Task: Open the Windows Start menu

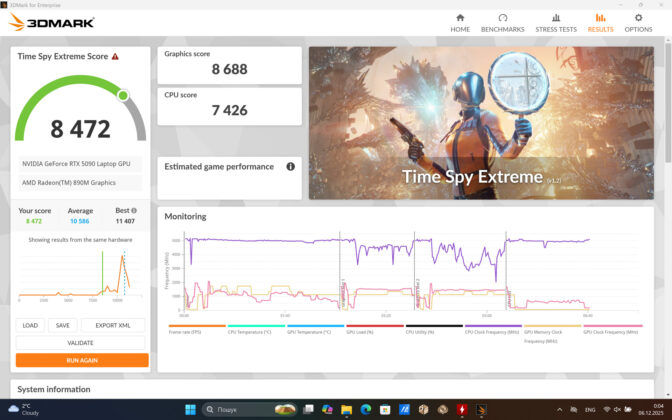Action: [190, 409]
